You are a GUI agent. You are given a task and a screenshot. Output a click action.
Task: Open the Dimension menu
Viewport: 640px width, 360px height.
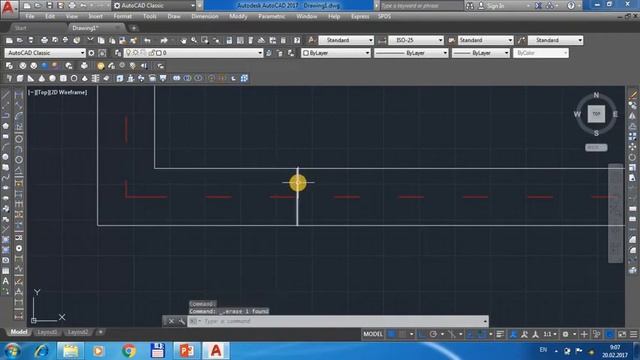click(x=205, y=16)
